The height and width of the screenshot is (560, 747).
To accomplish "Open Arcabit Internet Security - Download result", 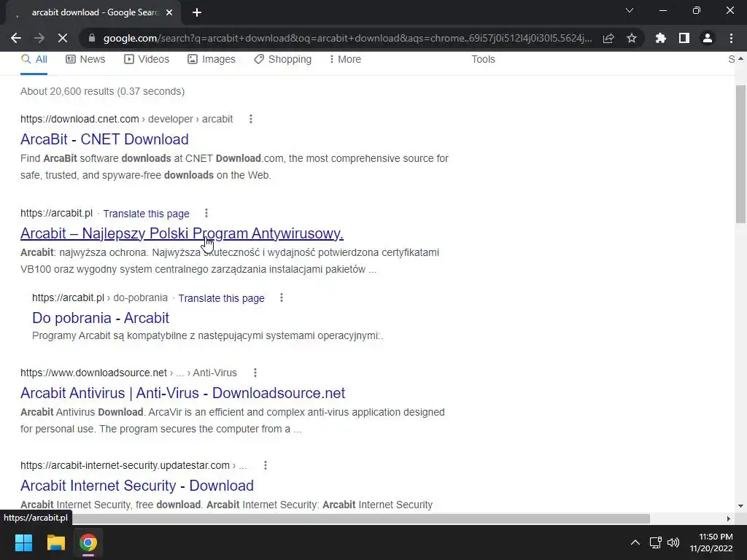I will tap(136, 485).
